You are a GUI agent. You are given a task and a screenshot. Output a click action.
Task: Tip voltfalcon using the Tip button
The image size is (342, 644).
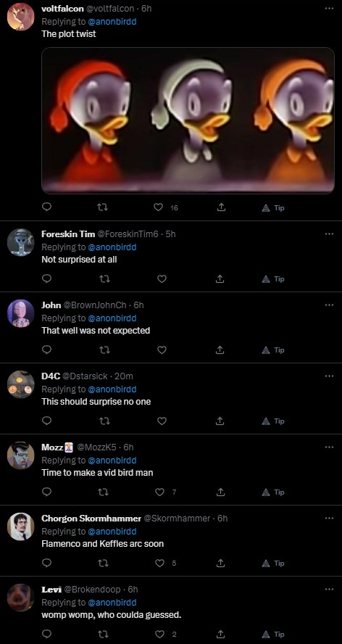pos(273,207)
